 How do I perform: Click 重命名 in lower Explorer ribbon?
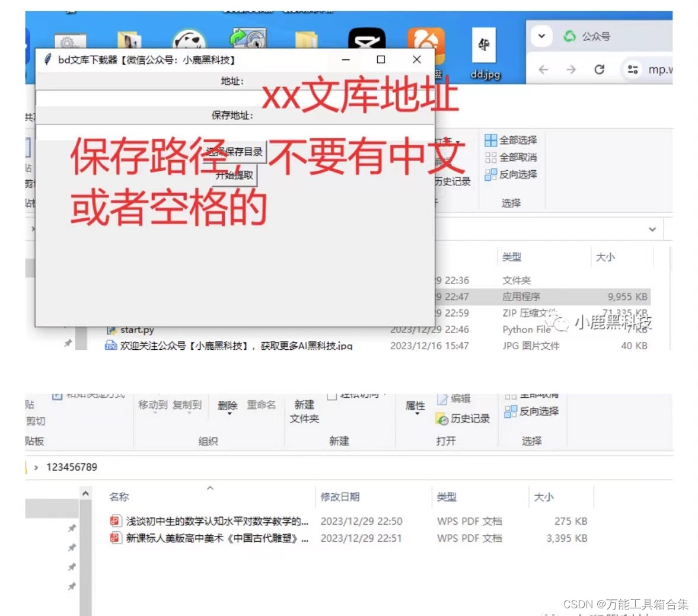tap(262, 405)
